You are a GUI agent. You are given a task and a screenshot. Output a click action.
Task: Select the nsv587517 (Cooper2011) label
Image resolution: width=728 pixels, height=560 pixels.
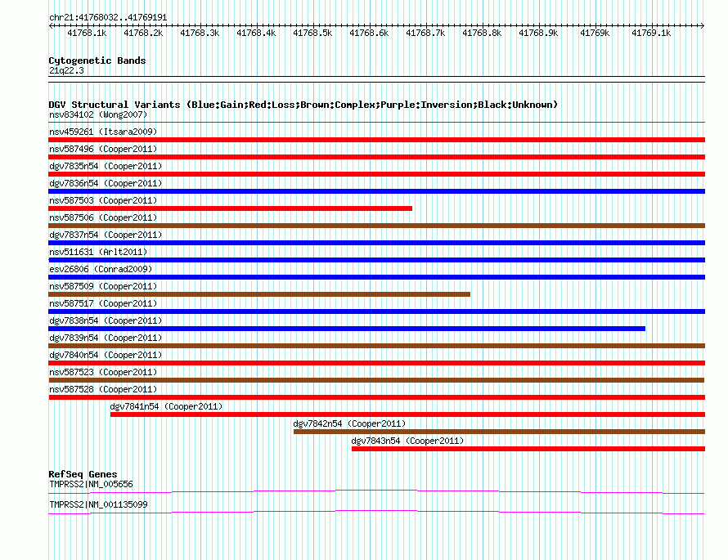click(103, 303)
